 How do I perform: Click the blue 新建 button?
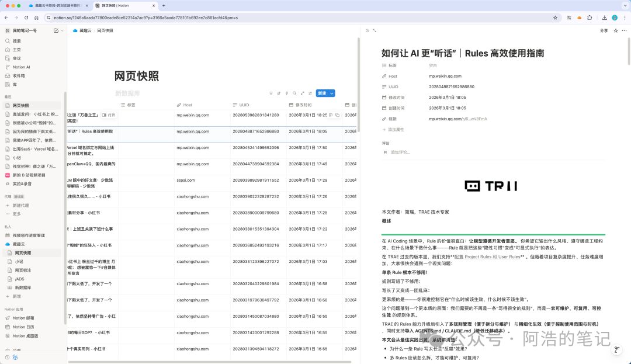pyautogui.click(x=322, y=93)
